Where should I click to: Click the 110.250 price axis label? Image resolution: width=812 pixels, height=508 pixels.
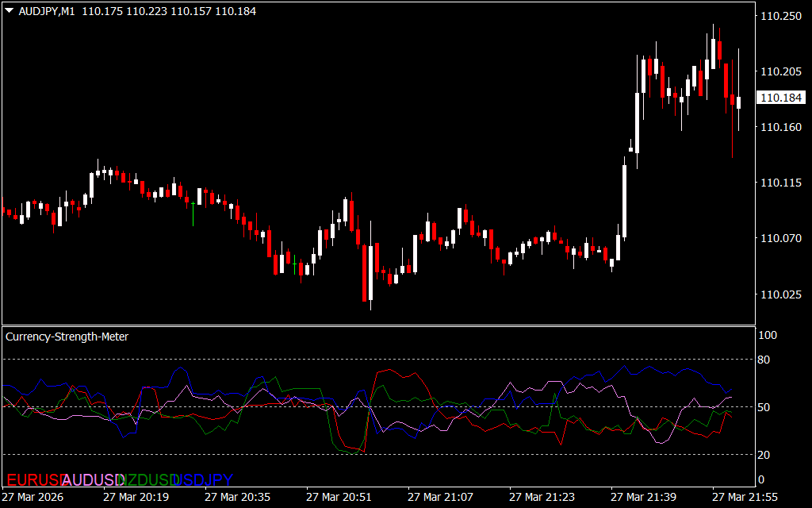780,16
